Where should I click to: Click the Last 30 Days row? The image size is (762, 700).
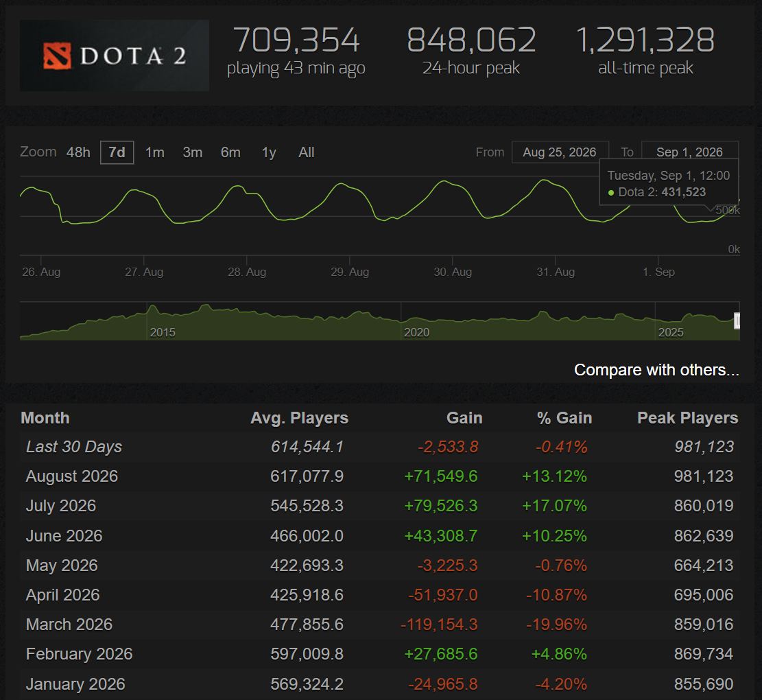point(379,447)
